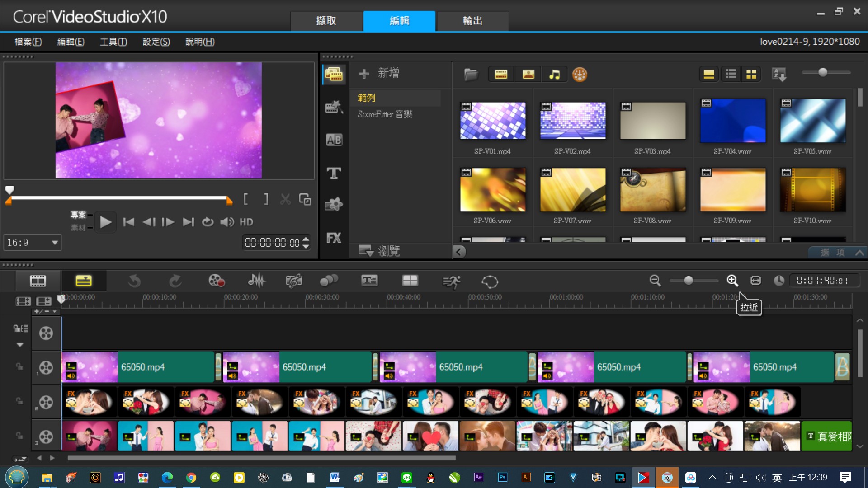Image resolution: width=868 pixels, height=488 pixels.
Task: Toggle show audio files filter in library
Action: [554, 74]
